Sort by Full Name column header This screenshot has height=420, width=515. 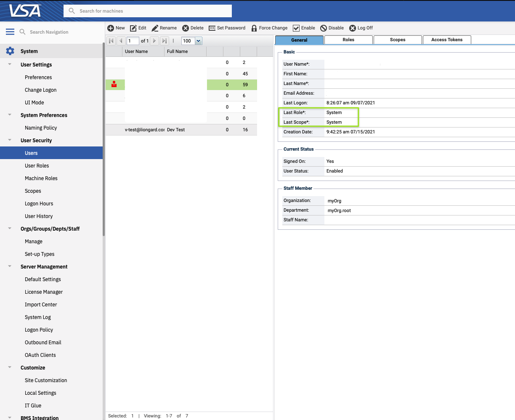[186, 51]
